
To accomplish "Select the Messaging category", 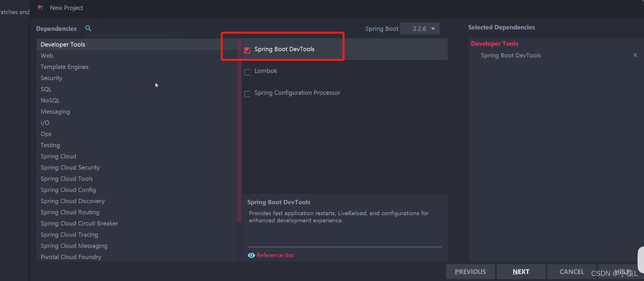I will click(137, 112).
